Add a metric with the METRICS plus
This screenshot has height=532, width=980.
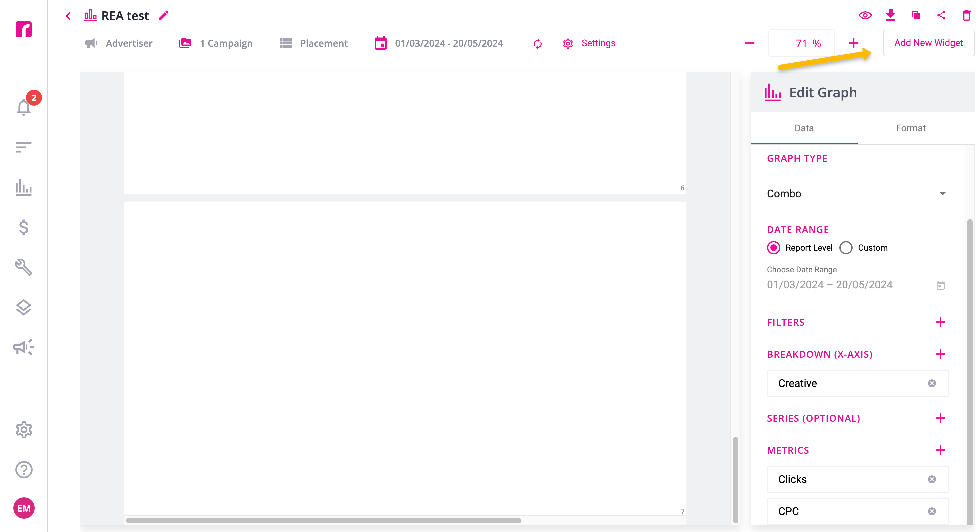point(940,450)
